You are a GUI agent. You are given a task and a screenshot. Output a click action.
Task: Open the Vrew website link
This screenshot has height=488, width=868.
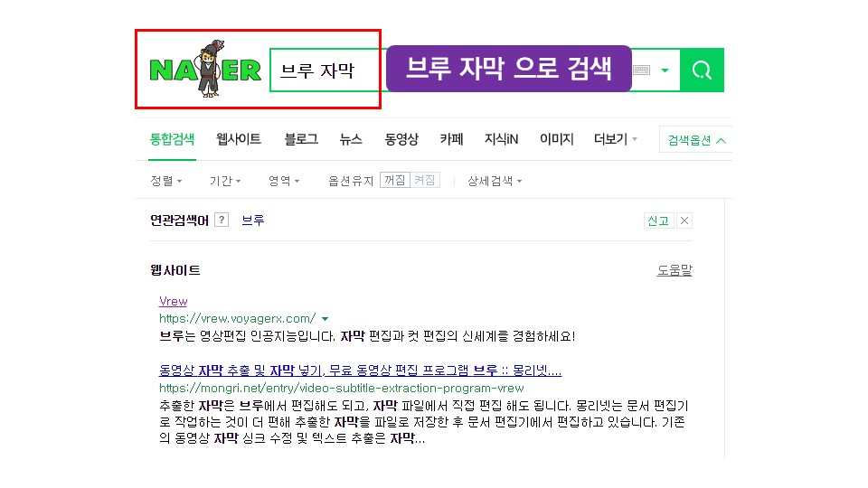(174, 302)
